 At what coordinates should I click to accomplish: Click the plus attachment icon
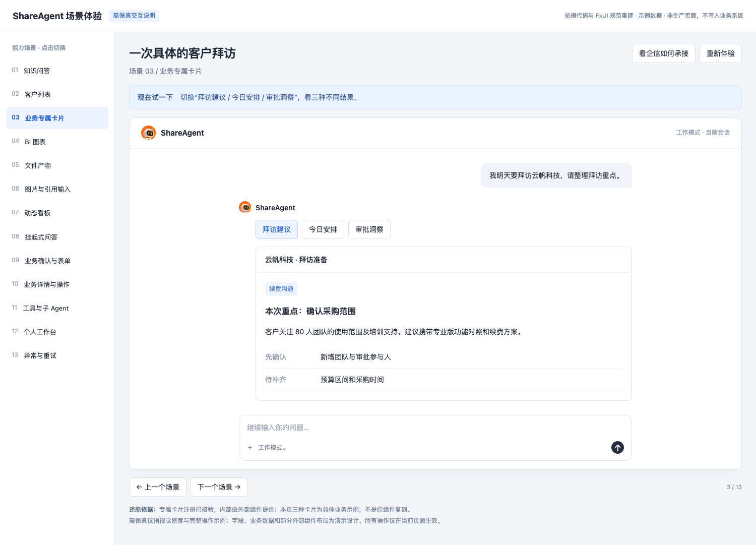(x=250, y=448)
